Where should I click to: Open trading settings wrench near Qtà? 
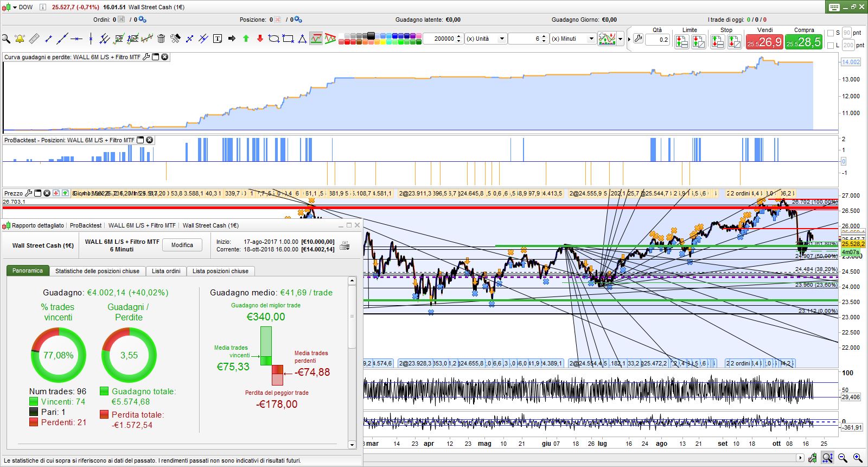pos(638,39)
